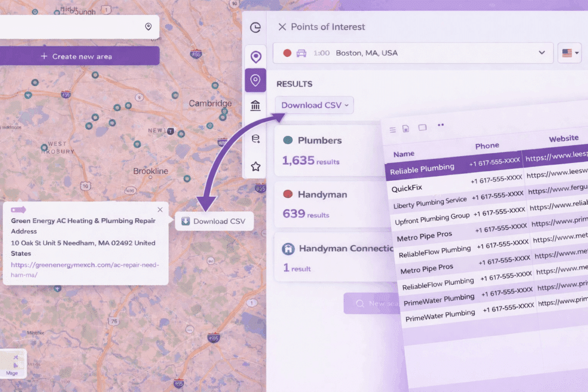
Task: Open the greenenergymexch.com website link
Action: [x=84, y=270]
